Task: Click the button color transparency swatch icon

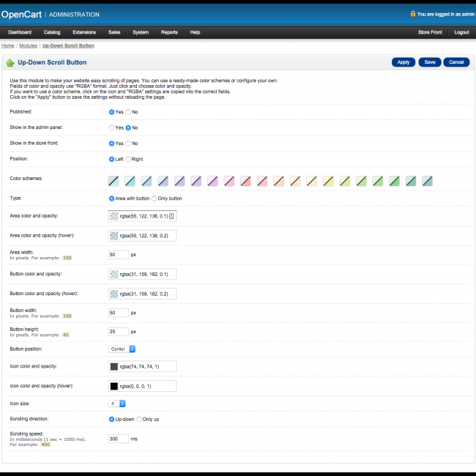Action: [114, 275]
